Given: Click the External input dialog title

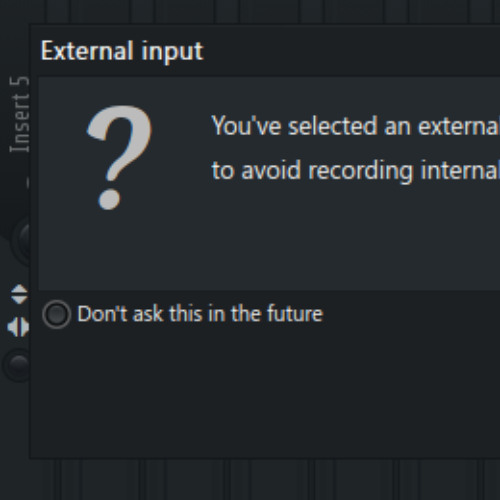Looking at the screenshot, I should (122, 51).
